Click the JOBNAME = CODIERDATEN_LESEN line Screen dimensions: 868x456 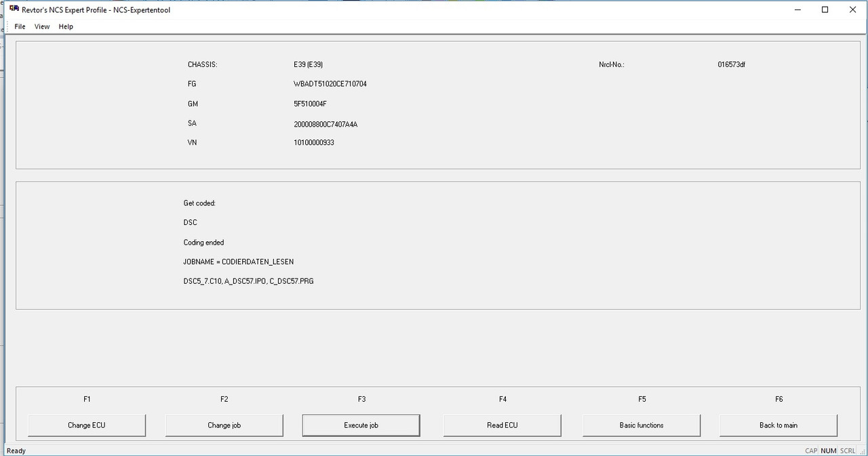point(239,262)
